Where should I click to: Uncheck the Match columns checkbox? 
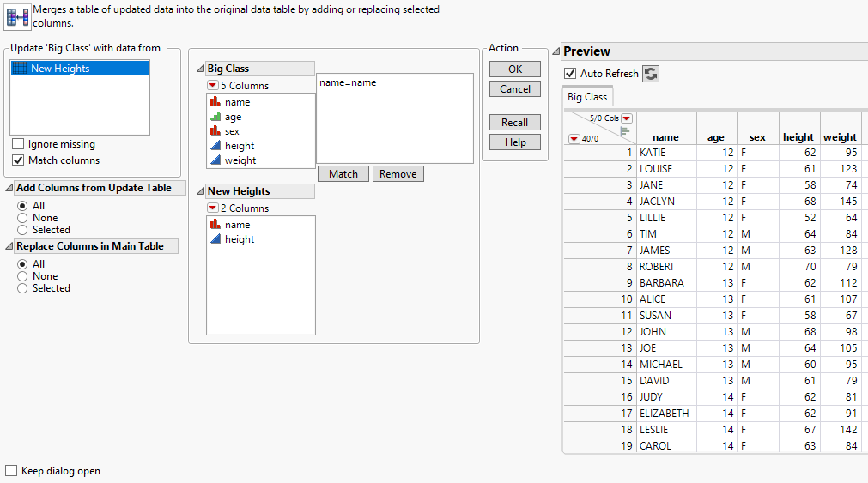pos(18,160)
